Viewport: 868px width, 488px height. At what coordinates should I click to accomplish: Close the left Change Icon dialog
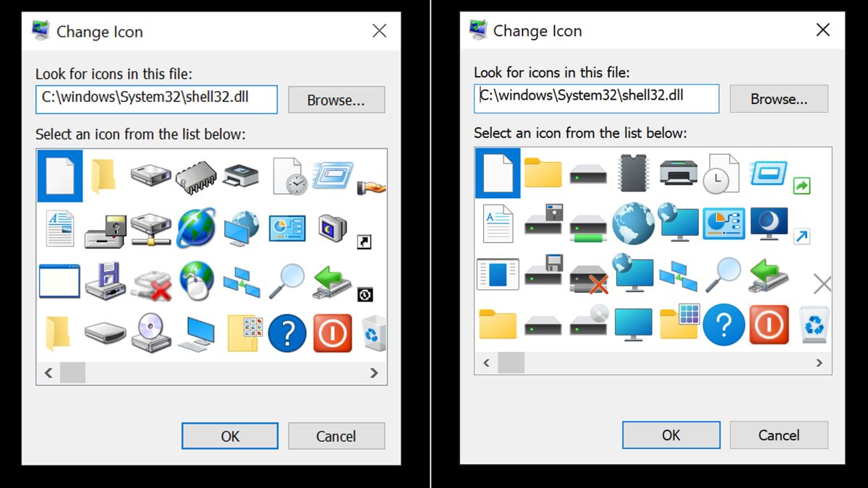pos(380,30)
